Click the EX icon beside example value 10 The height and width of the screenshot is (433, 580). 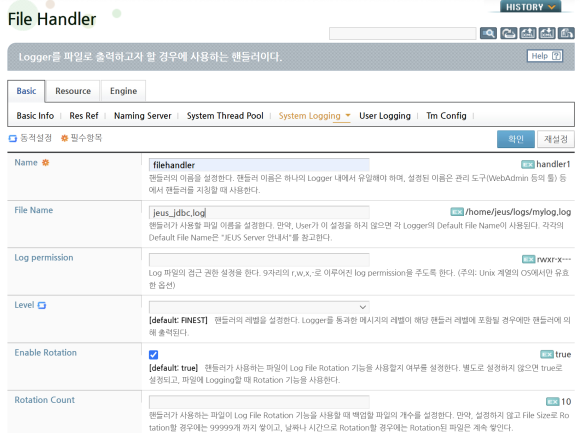pos(553,402)
